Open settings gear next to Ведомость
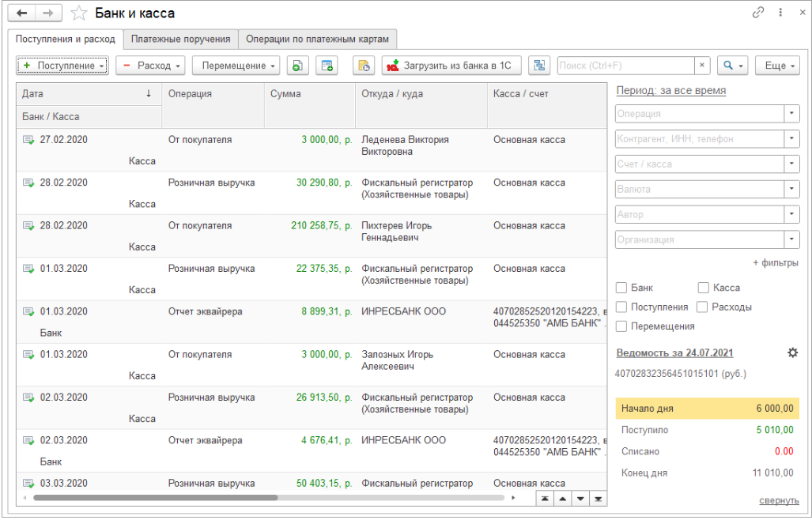The image size is (812, 520). click(x=792, y=353)
